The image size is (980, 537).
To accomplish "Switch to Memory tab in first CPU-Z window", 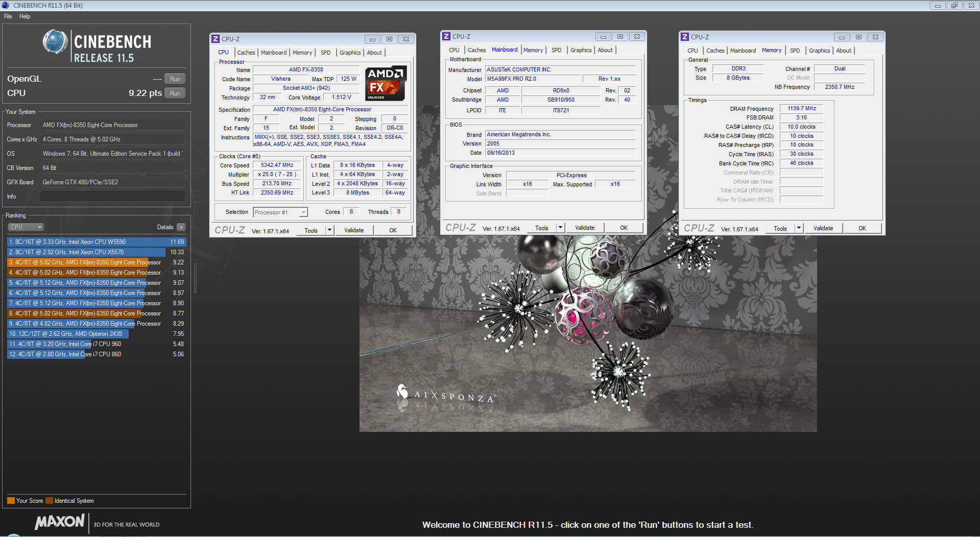I will coord(302,53).
